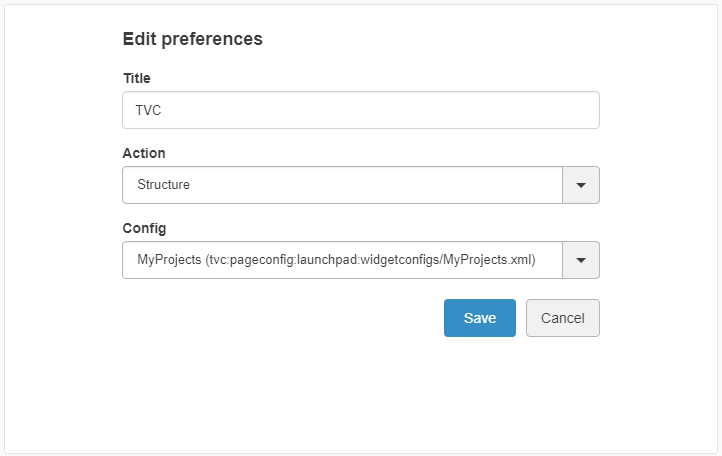The image size is (722, 456).
Task: Dismiss the dialog using the Cancel button
Action: tap(562, 318)
